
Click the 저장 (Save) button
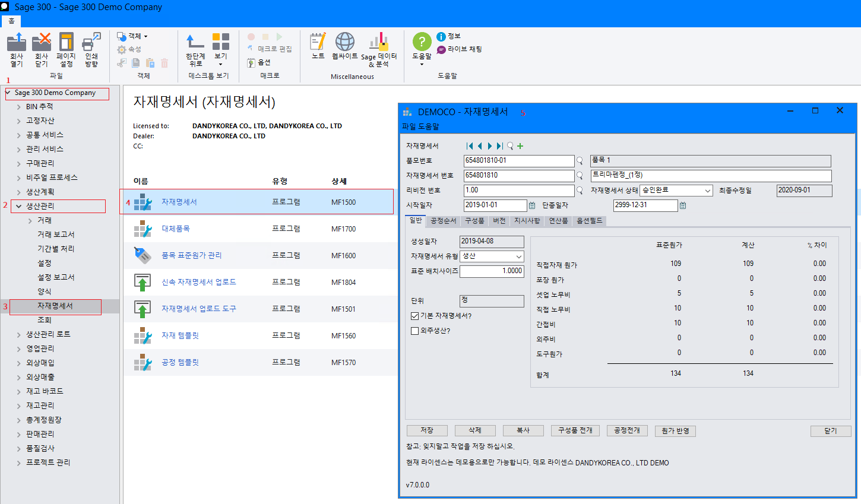426,430
